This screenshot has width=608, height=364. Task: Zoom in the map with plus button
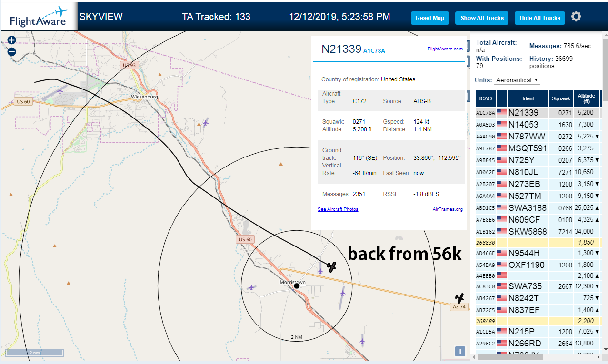click(12, 40)
